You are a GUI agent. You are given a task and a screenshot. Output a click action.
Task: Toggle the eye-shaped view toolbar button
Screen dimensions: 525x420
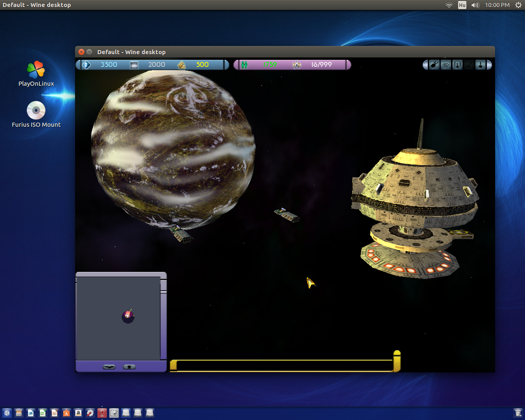tap(446, 65)
